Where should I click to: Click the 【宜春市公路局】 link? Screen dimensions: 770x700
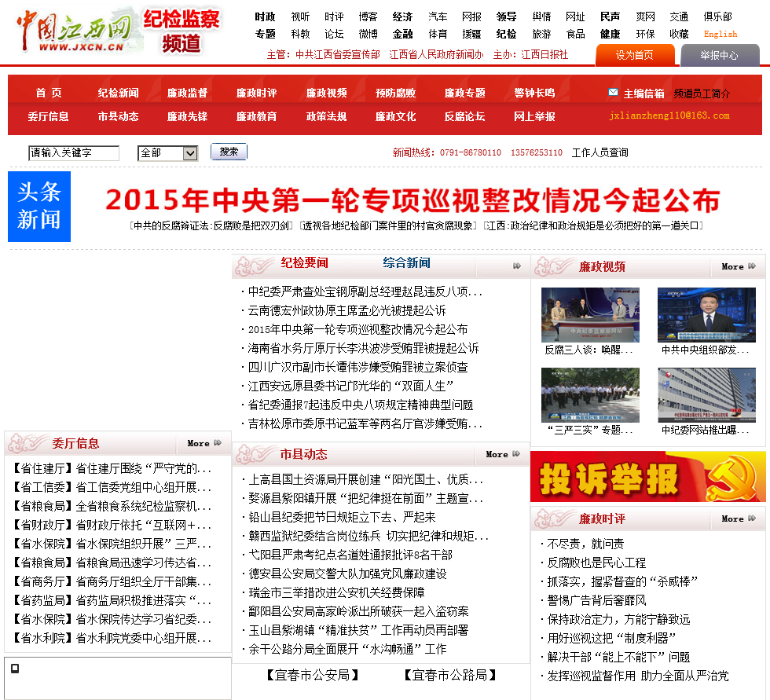pos(449,676)
